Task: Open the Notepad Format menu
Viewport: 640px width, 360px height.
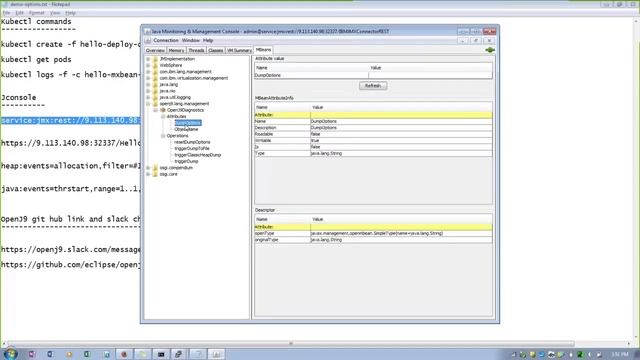Action: [36, 13]
